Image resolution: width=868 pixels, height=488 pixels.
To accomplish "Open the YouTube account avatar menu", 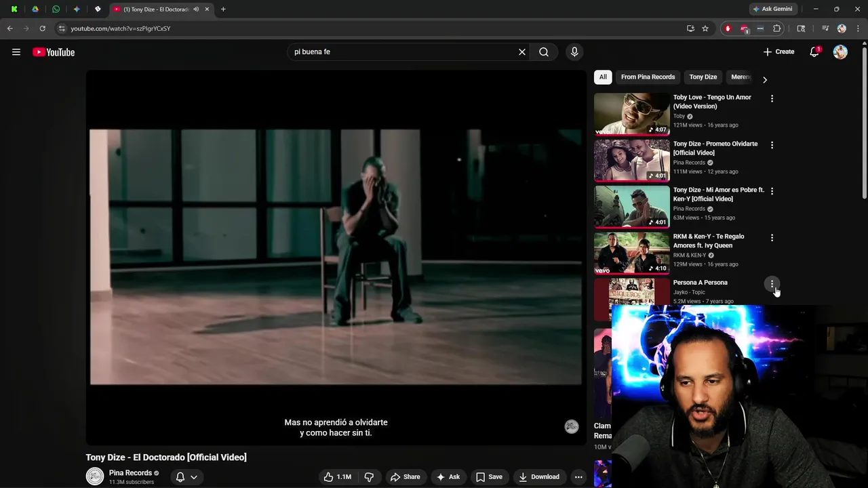I will click(840, 52).
